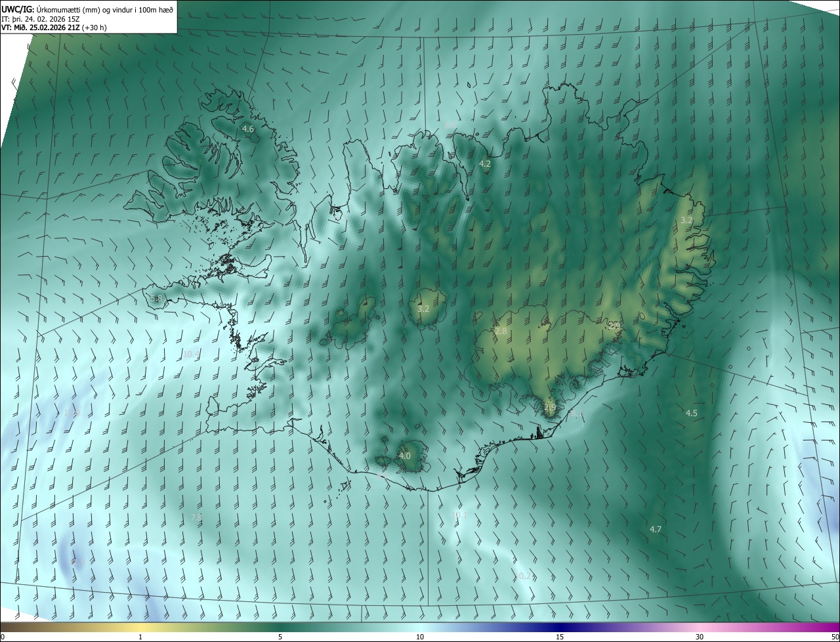Click the '10' tick on the color scale
Viewport: 840px width, 642px height.
tap(420, 637)
